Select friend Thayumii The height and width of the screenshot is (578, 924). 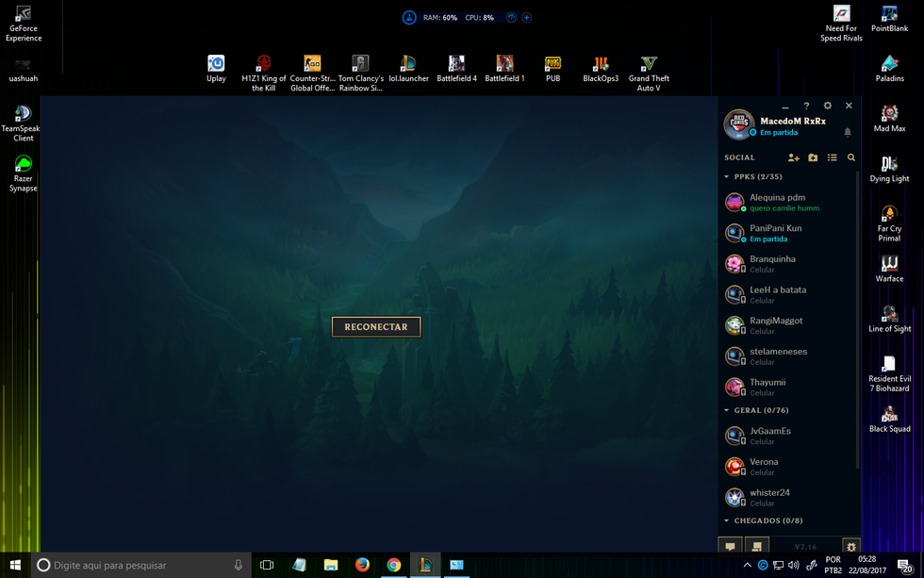point(788,387)
